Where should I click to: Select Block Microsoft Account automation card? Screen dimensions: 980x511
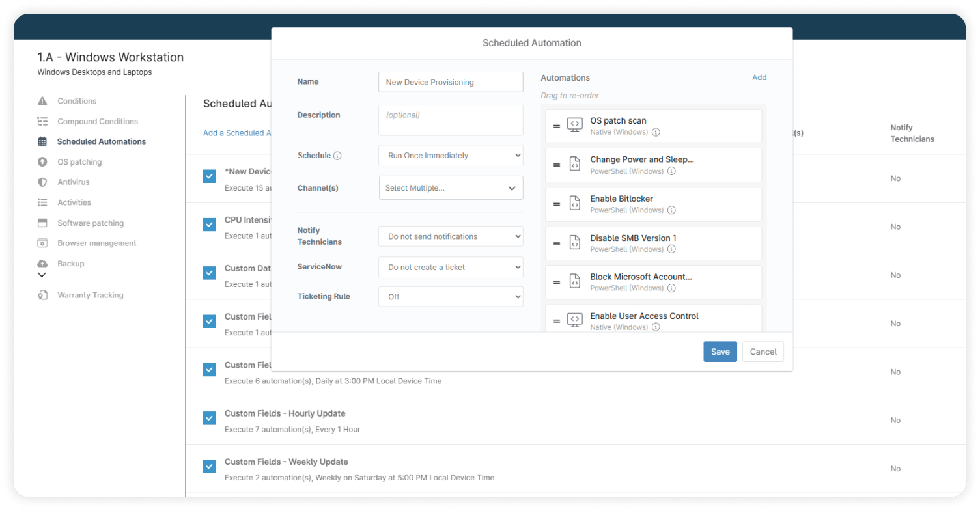pyautogui.click(x=654, y=282)
